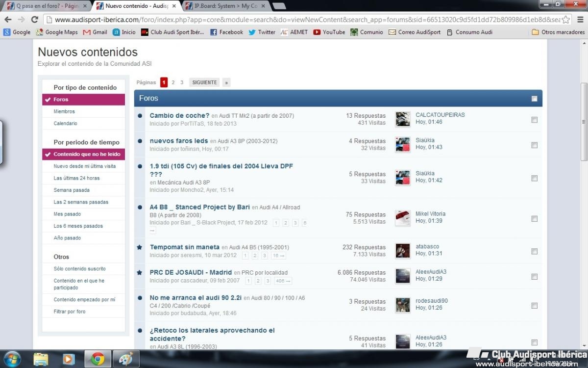This screenshot has height=368, width=588.
Task: Bookmark this page with the star icon
Action: click(566, 20)
